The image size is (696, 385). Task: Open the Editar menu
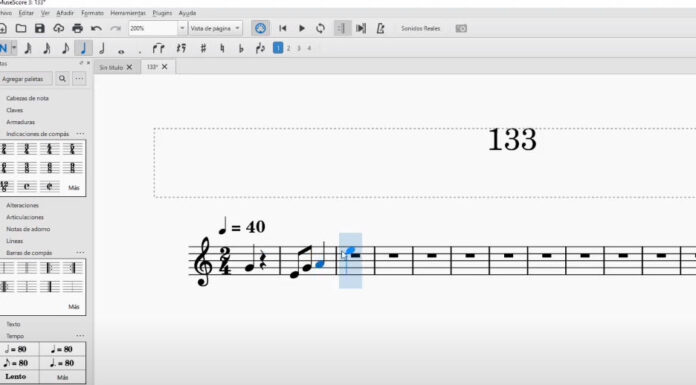pyautogui.click(x=26, y=13)
